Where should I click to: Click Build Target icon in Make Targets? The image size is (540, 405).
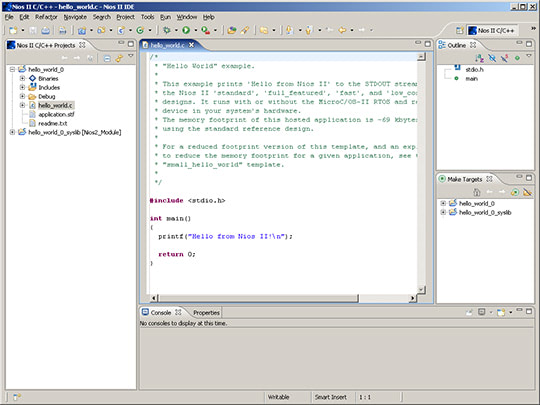click(515, 192)
